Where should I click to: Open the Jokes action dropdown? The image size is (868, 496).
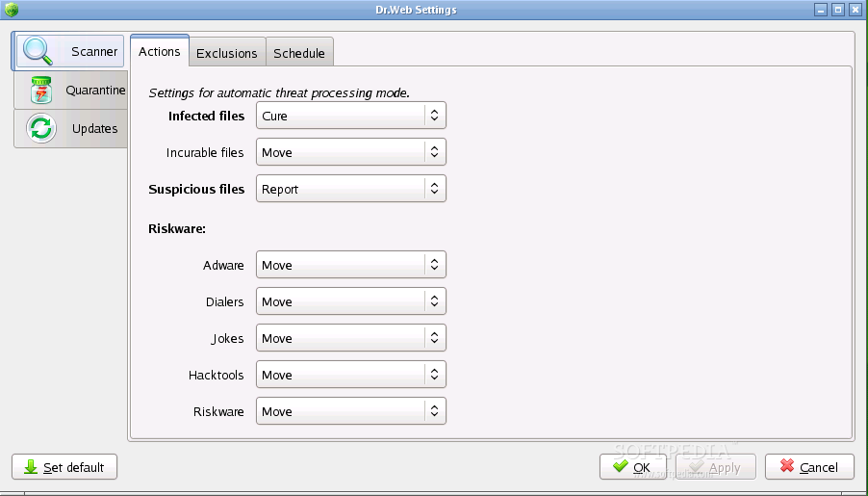(x=351, y=337)
